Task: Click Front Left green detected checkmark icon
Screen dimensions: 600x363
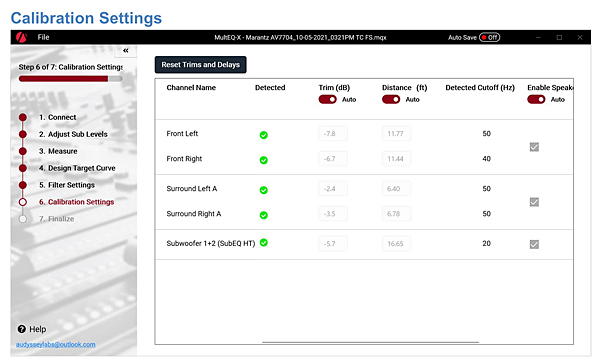Action: 264,135
